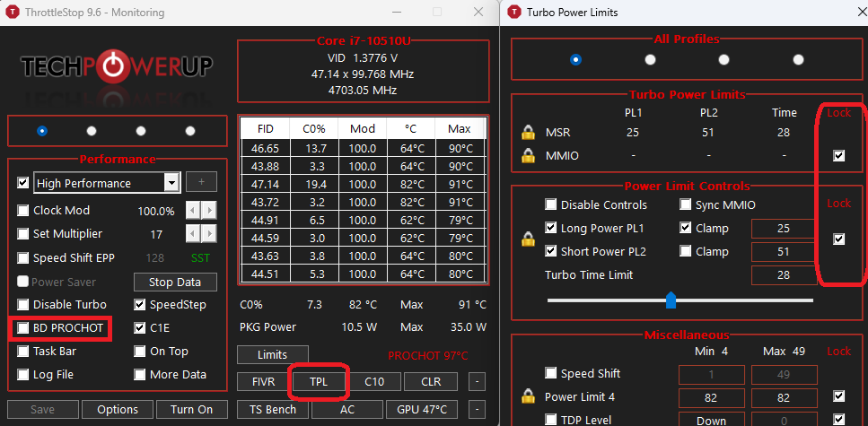
Task: Uncheck the C1E option
Action: [x=139, y=328]
